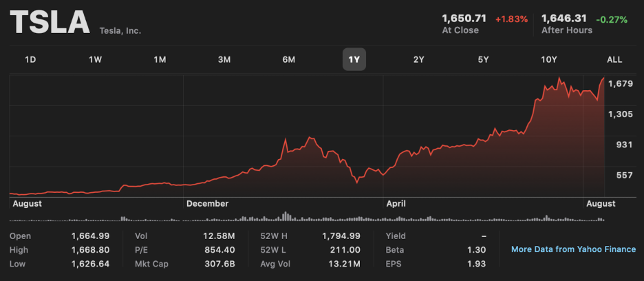Screen dimensions: 644x281
Task: Click the 1,305 y-axis price label
Action: (x=621, y=114)
